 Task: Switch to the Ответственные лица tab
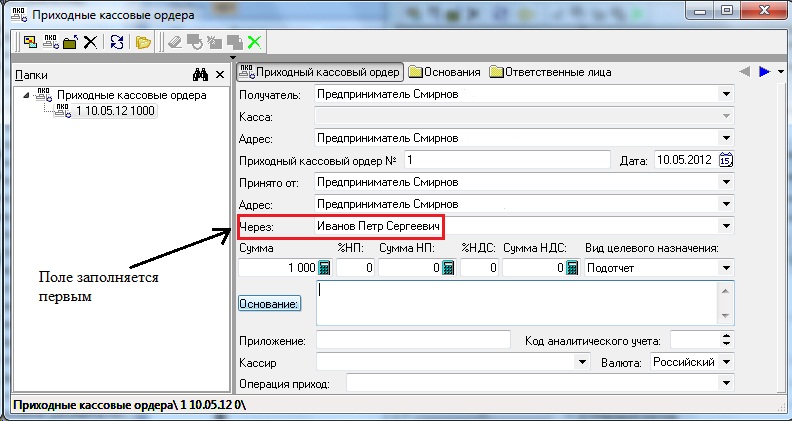[551, 72]
